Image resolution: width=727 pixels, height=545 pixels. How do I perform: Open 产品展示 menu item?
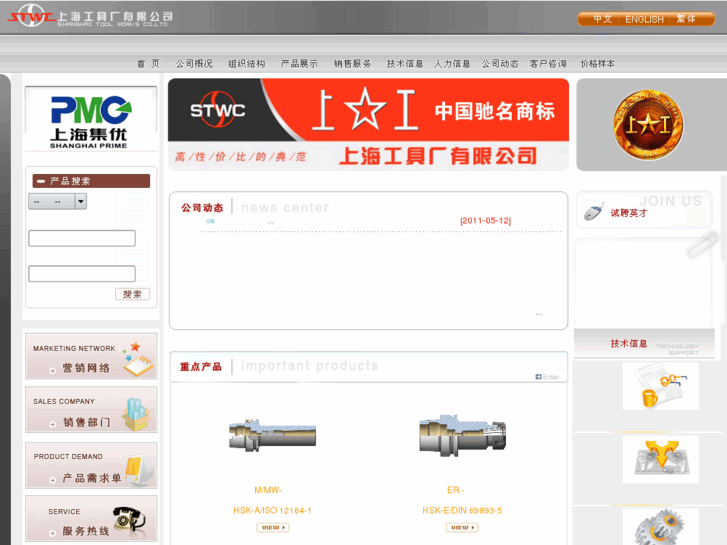(299, 64)
